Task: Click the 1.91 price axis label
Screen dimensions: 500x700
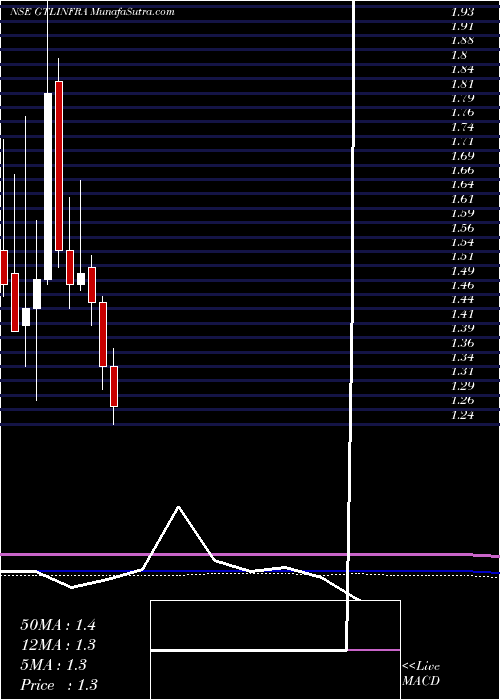Action: coord(463,26)
